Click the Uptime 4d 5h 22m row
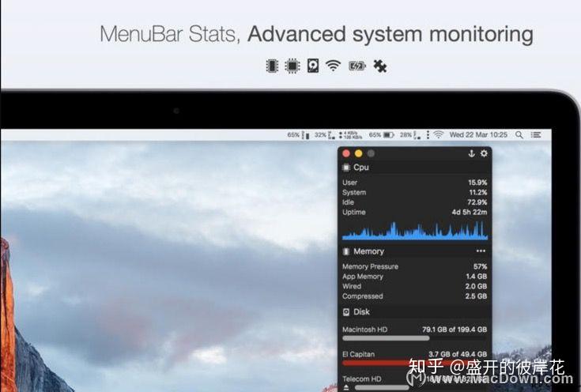Viewport: 581px width, 392px height. [415, 213]
